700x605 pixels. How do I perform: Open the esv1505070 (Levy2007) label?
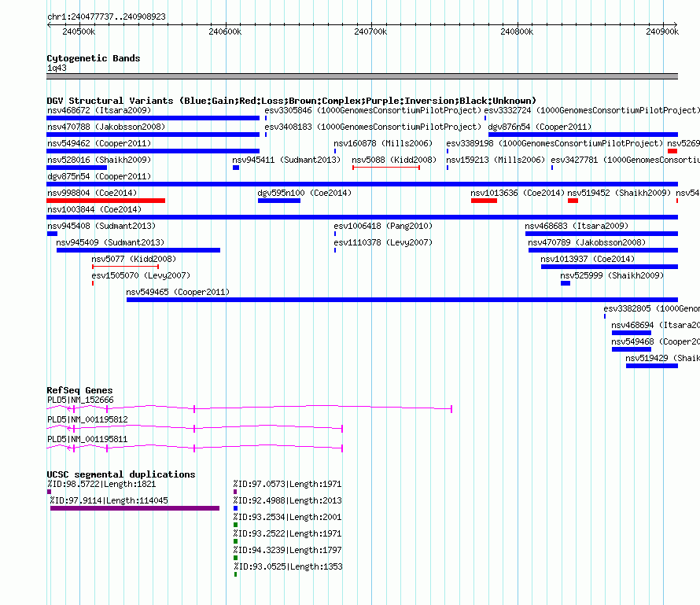(141, 275)
